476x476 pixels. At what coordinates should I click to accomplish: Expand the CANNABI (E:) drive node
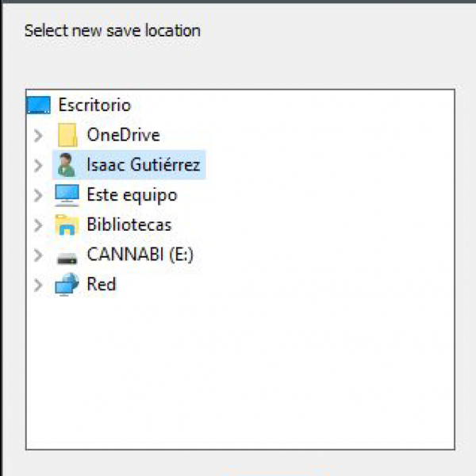37,255
